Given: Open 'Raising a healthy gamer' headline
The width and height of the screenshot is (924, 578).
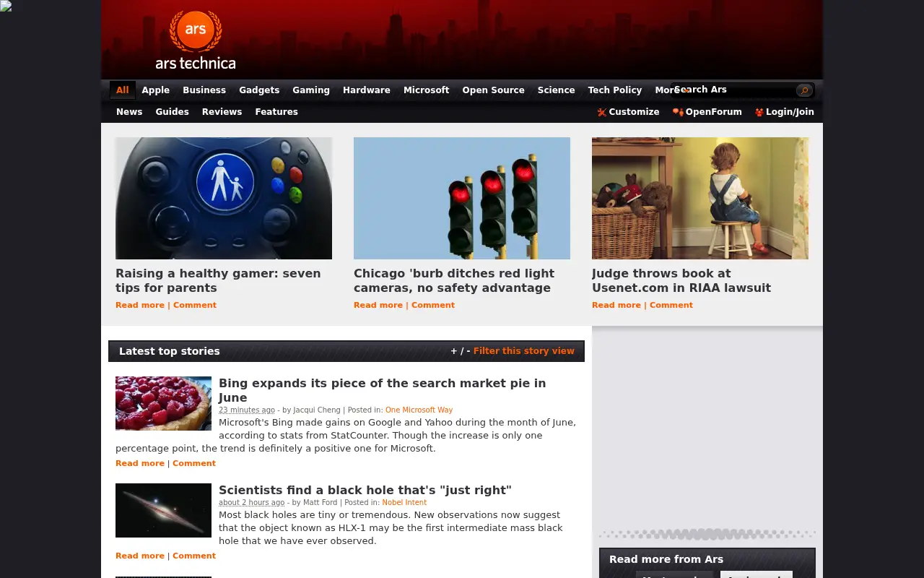Looking at the screenshot, I should [218, 280].
